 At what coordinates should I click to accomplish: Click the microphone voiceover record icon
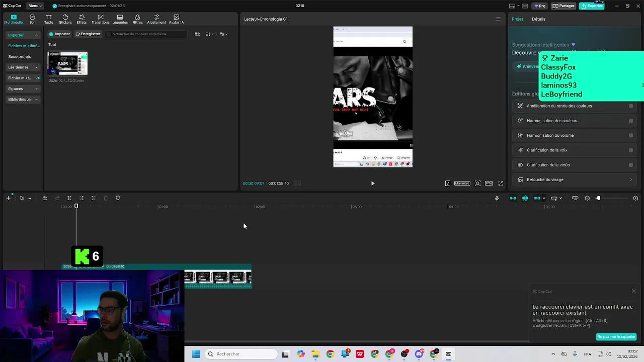(x=497, y=198)
